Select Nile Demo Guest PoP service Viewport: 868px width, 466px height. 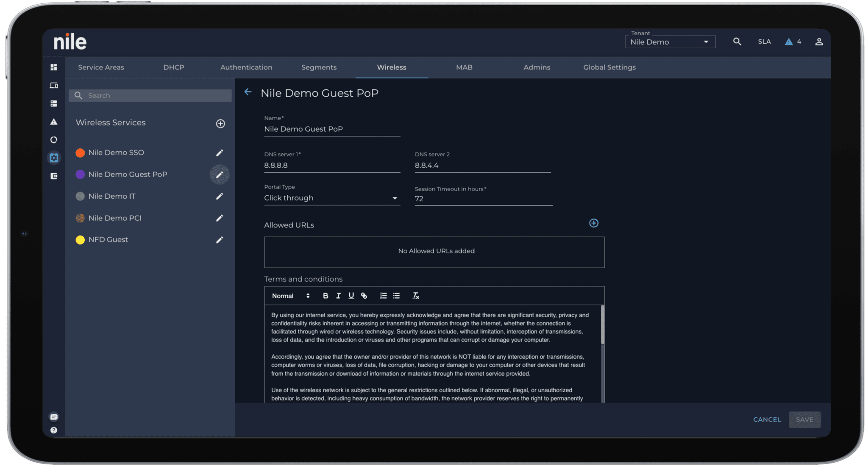coord(128,175)
